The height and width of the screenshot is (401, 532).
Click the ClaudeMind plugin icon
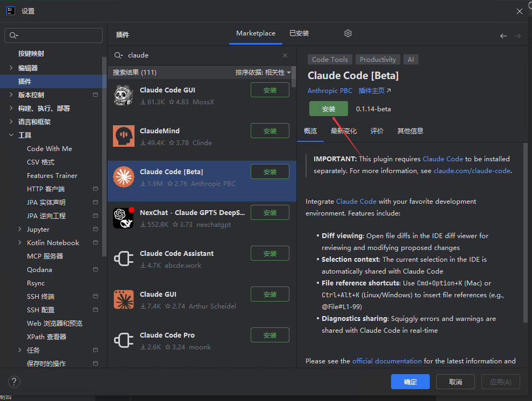(123, 136)
